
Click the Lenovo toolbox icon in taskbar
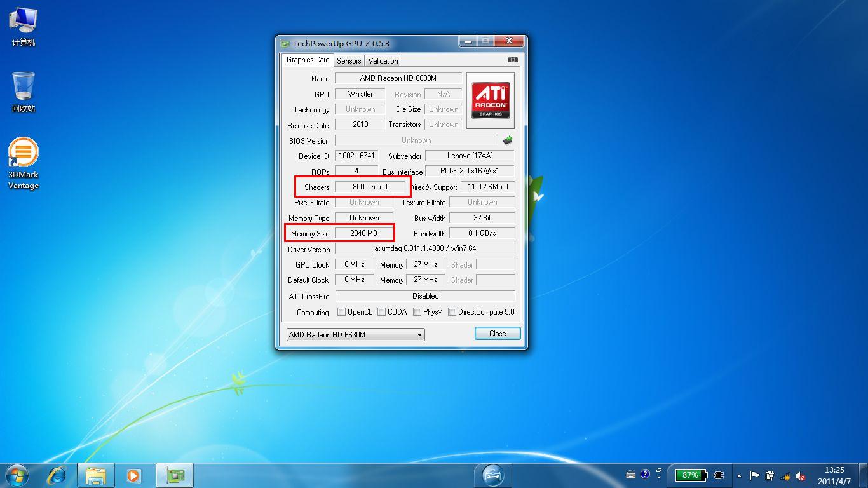(493, 475)
